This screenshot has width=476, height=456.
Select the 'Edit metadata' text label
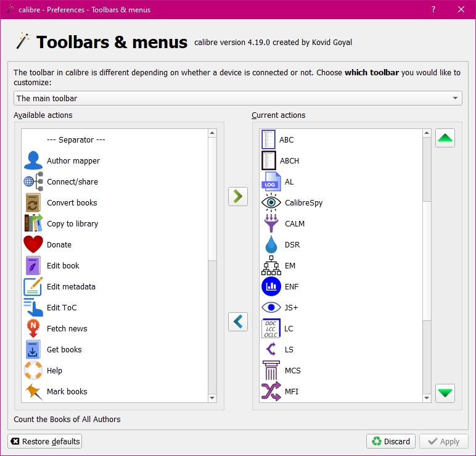[x=71, y=286]
